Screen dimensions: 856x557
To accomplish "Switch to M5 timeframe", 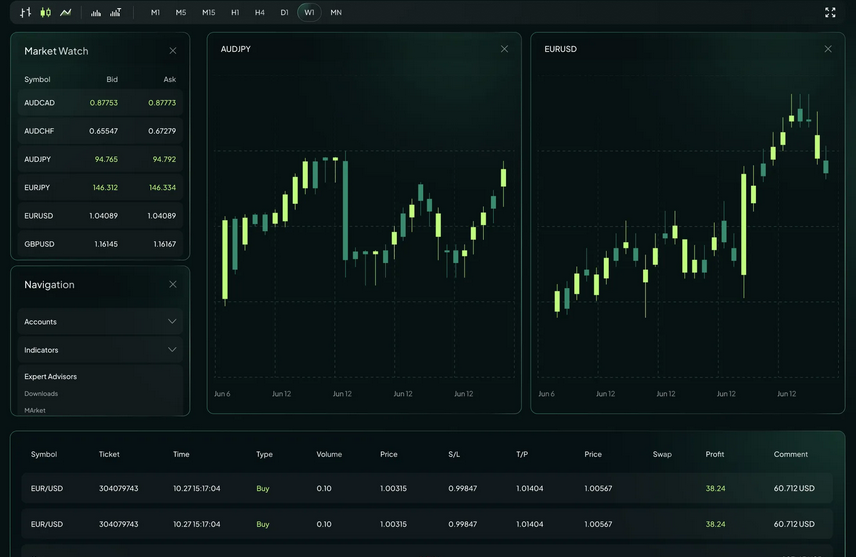I will (181, 13).
